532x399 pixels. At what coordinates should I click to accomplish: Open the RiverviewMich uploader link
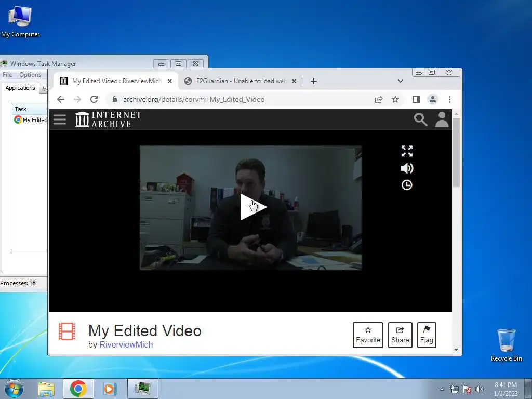[126, 345]
